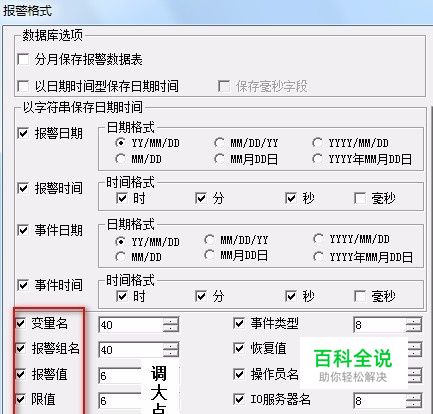Select MM/DD/YY for 事件日期 format
The height and width of the screenshot is (414, 433).
209,240
